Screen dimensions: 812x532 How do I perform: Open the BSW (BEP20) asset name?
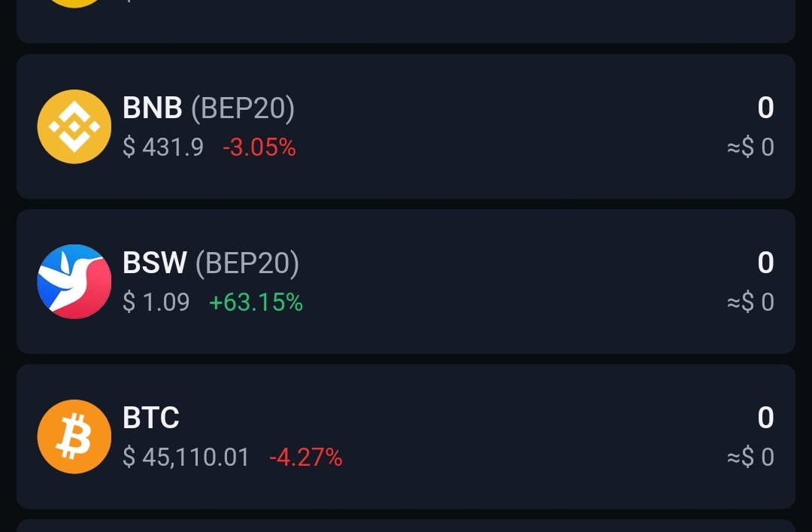coord(211,263)
